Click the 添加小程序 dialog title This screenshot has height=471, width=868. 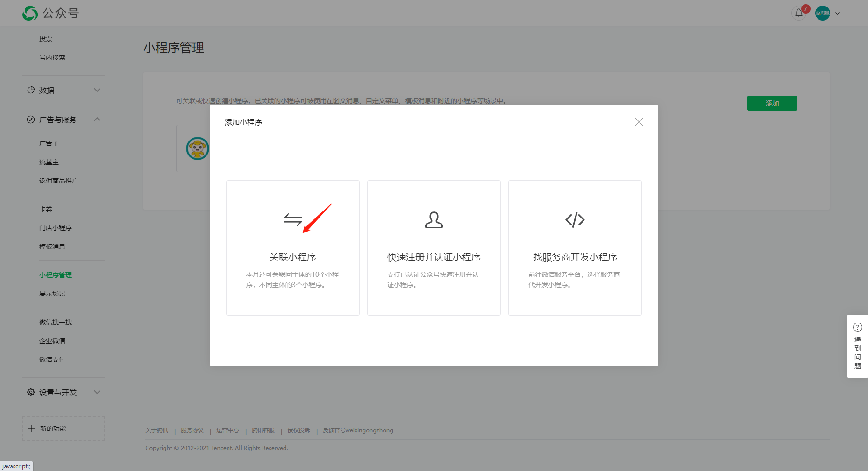click(243, 122)
